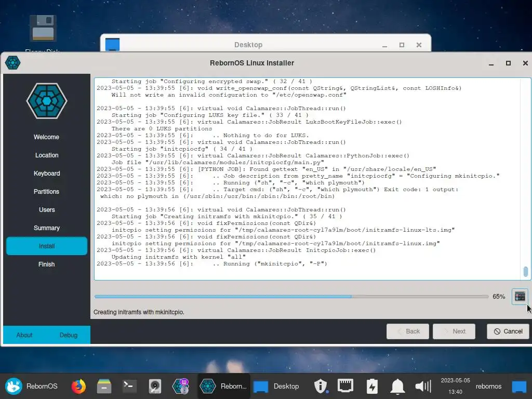Open the About link in sidebar
The width and height of the screenshot is (532, 399).
24,335
